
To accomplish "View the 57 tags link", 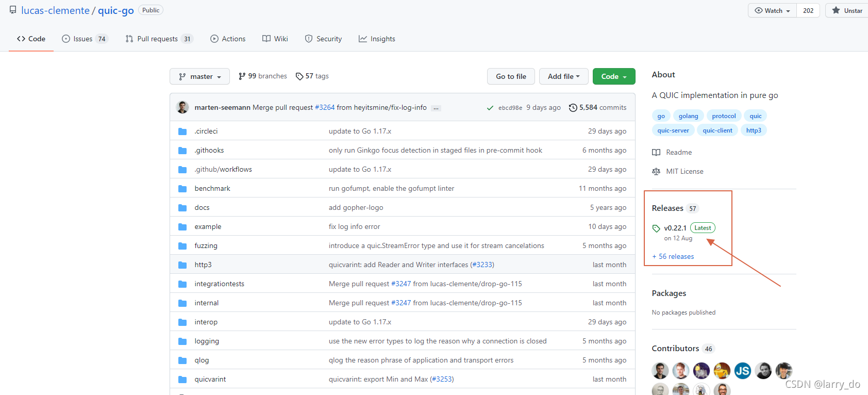I will click(312, 76).
